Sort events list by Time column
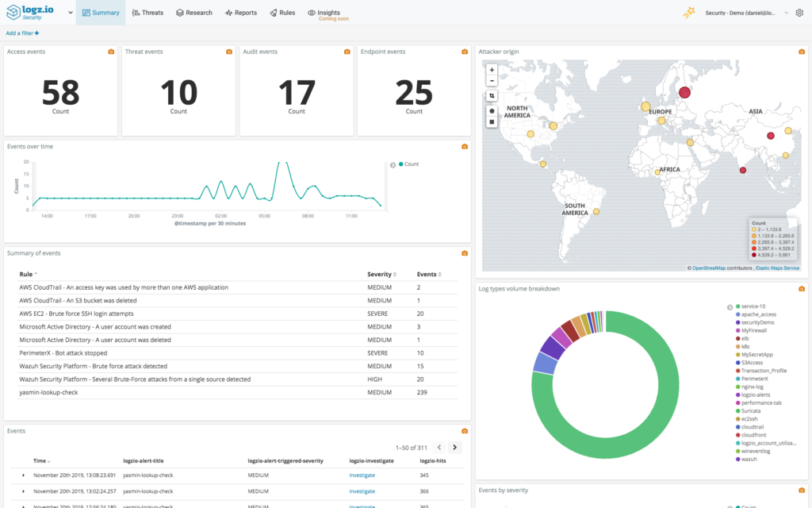812x508 pixels. pyautogui.click(x=41, y=461)
